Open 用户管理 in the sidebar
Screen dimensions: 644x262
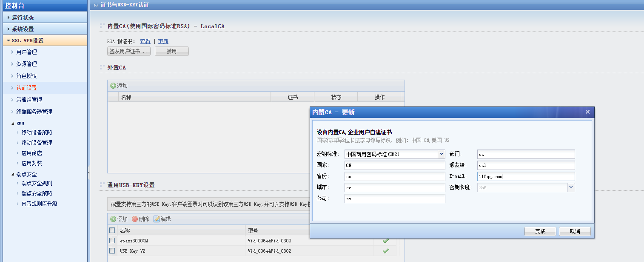(26, 52)
